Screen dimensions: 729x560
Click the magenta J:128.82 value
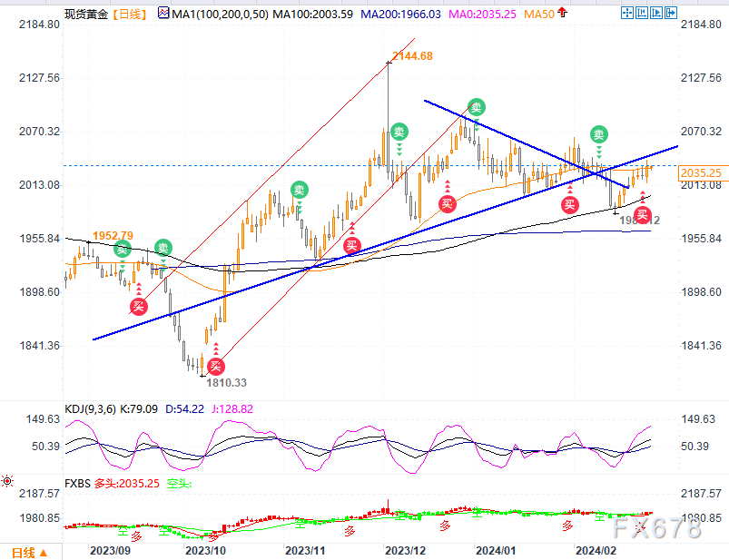coord(232,409)
